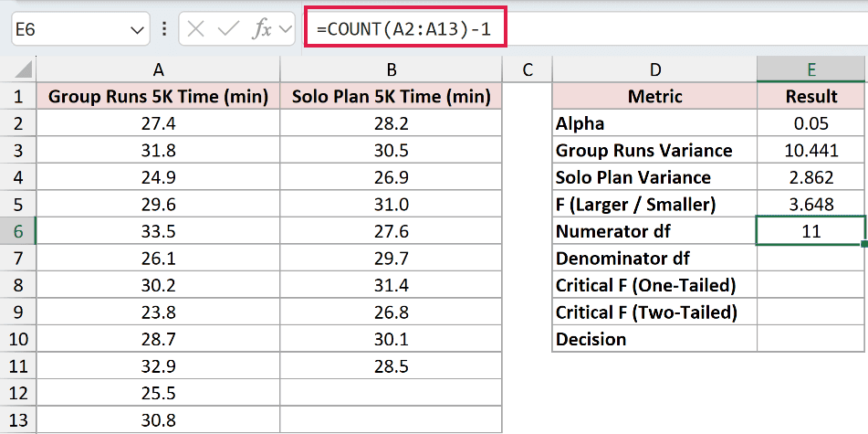Select cell with value 27.6

pos(392,231)
